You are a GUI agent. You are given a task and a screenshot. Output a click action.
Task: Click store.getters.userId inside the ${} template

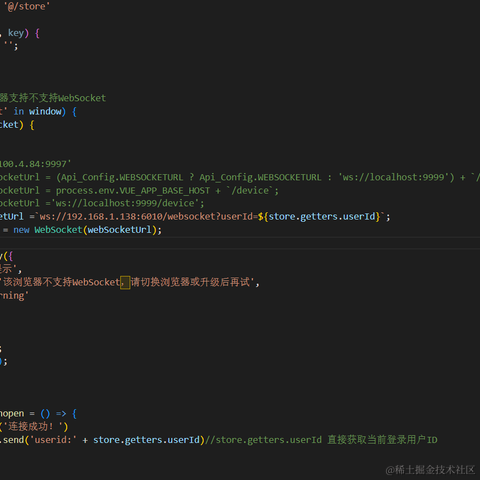(x=322, y=216)
